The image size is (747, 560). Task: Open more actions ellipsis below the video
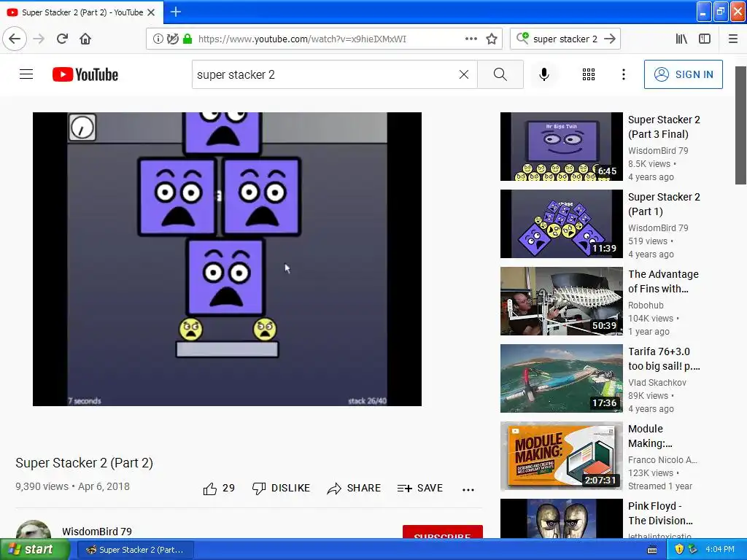click(468, 489)
